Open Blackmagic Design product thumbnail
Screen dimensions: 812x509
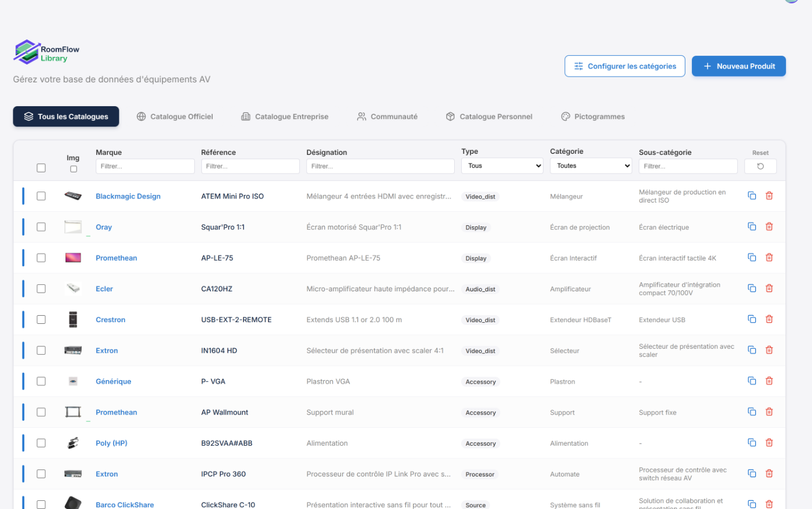(x=73, y=196)
